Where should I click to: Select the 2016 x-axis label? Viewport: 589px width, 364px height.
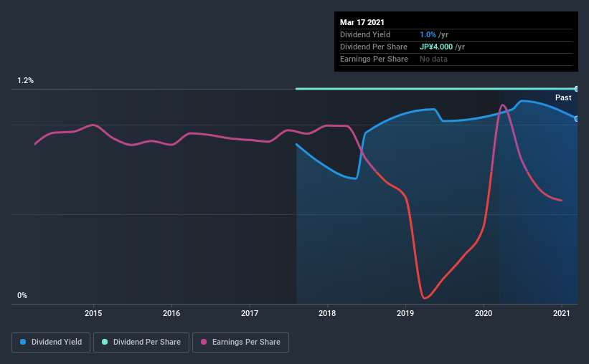click(x=171, y=313)
